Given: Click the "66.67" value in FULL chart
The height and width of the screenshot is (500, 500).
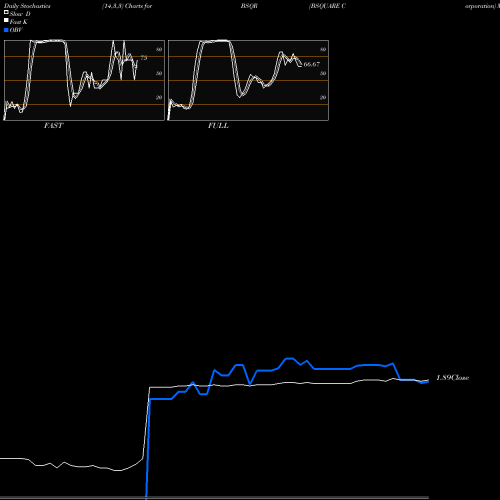Looking at the screenshot, I should coord(312,64).
